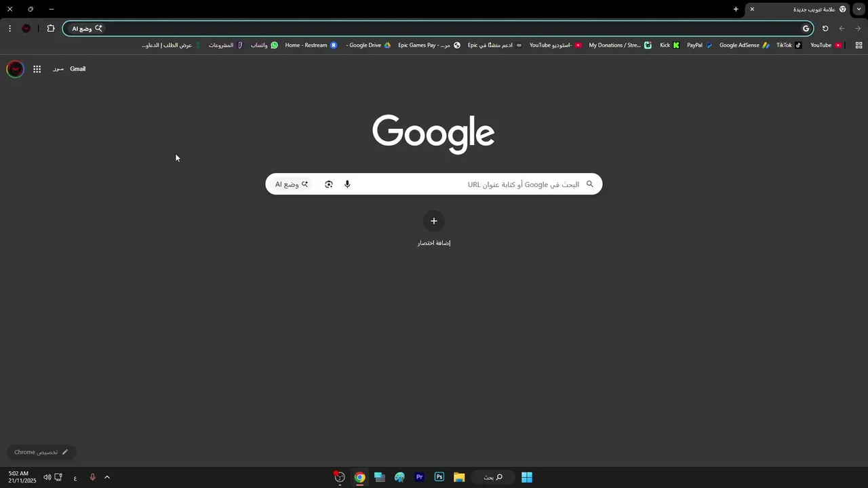Screen dimensions: 868x488
Task: Open the YouTube bookmark
Action: (x=826, y=45)
